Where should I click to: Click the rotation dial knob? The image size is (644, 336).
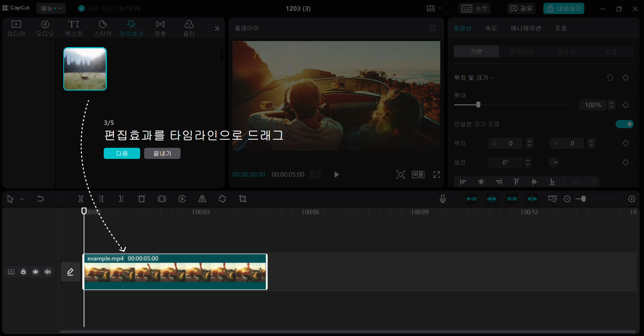(553, 163)
